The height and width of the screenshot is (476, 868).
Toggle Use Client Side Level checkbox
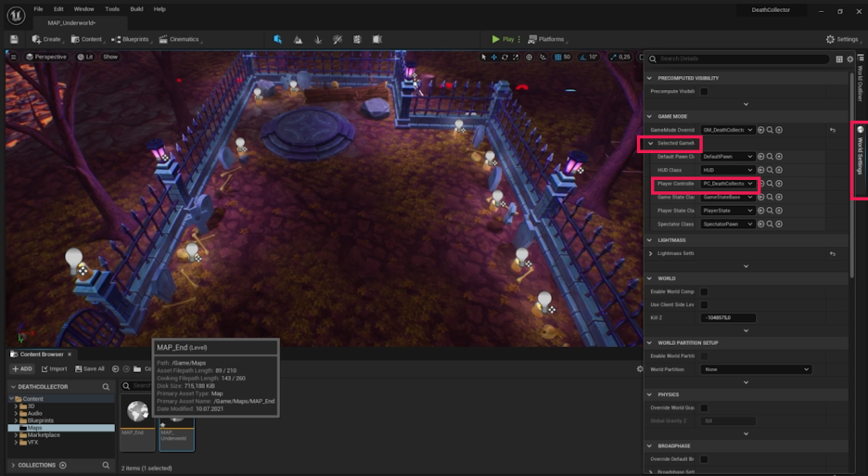tap(704, 304)
